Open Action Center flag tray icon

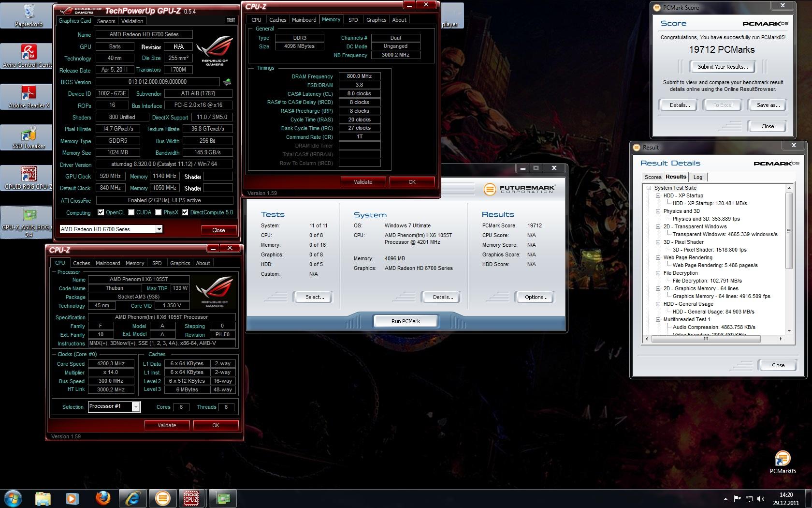pyautogui.click(x=738, y=499)
